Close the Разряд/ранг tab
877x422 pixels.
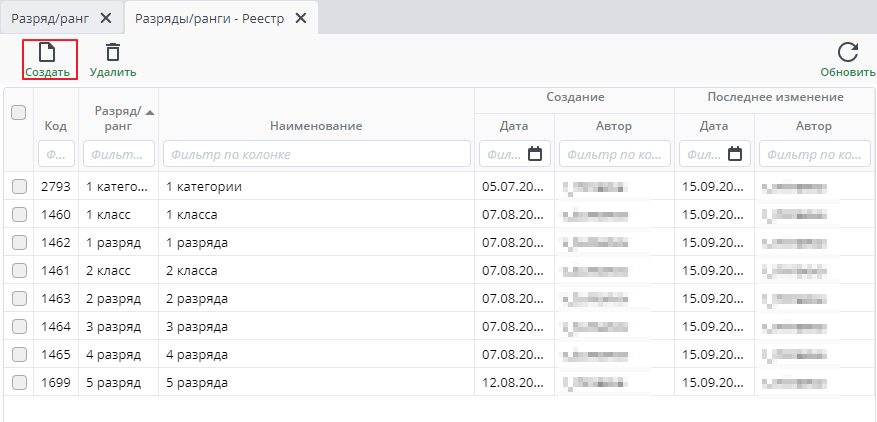(x=106, y=18)
